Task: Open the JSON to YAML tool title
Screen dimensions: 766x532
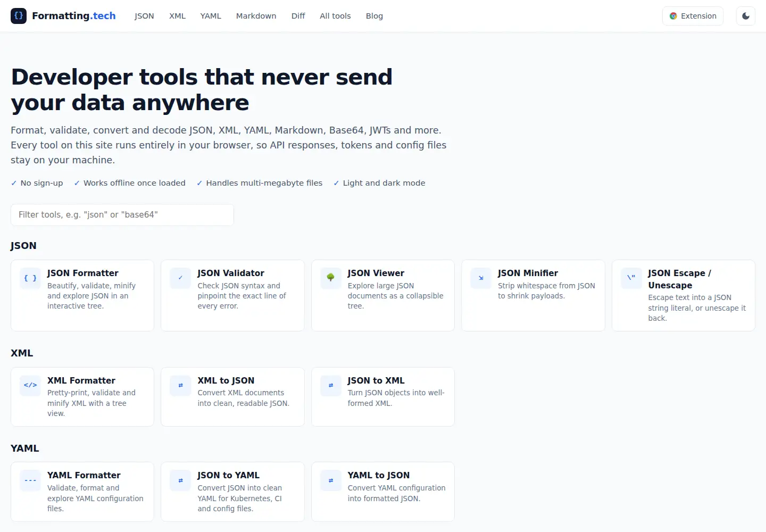Action: pyautogui.click(x=229, y=475)
